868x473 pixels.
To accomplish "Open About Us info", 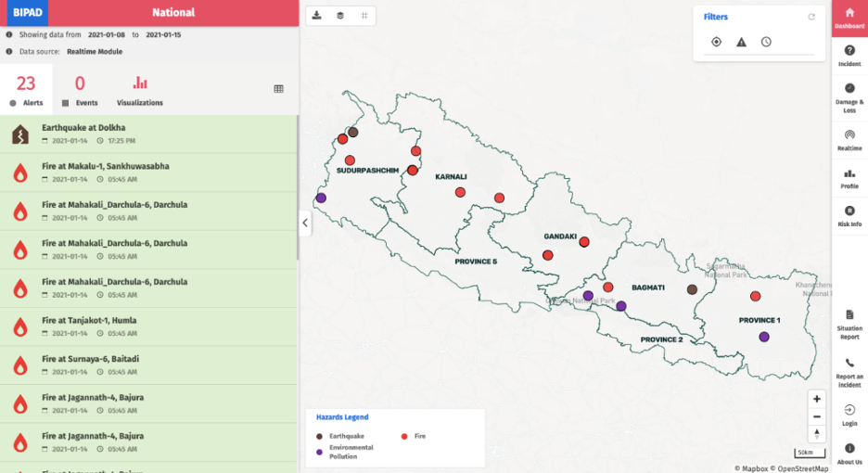I will click(849, 454).
